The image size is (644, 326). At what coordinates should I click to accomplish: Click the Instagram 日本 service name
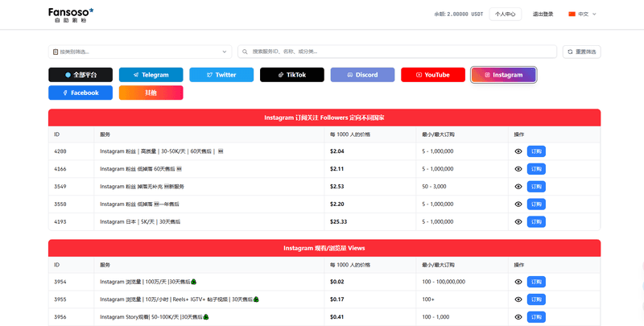[140, 222]
